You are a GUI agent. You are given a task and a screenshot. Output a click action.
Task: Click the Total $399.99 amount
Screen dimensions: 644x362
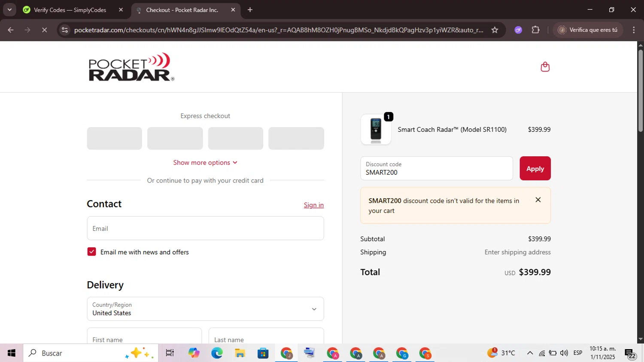pyautogui.click(x=535, y=272)
